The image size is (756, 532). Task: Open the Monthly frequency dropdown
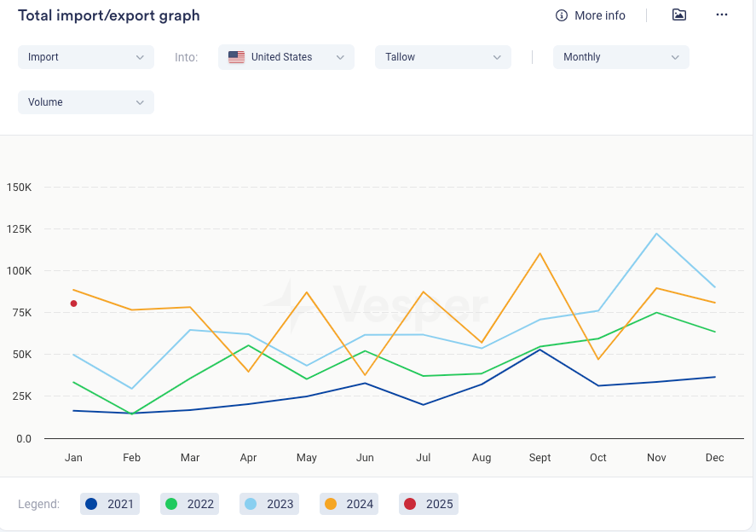click(x=621, y=57)
